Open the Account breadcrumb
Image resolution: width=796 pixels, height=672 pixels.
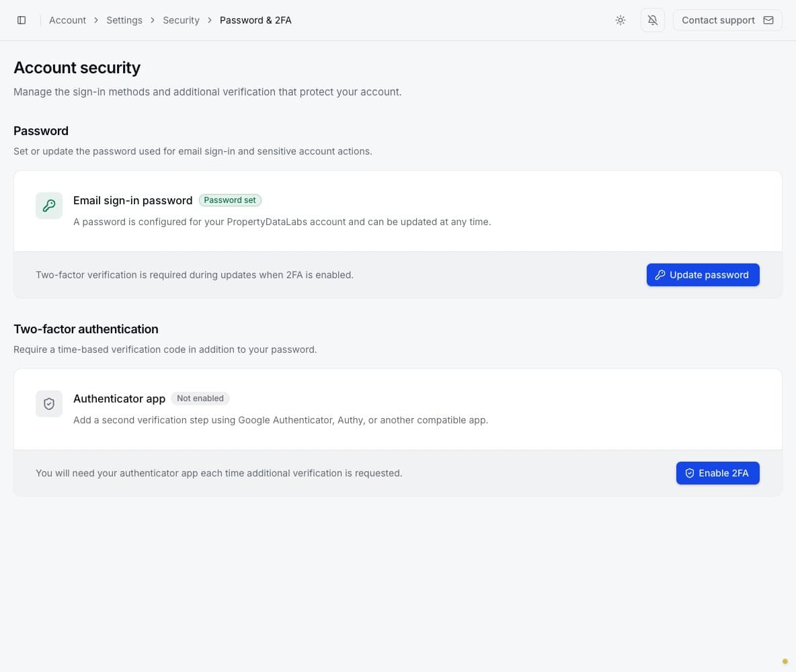click(x=67, y=20)
